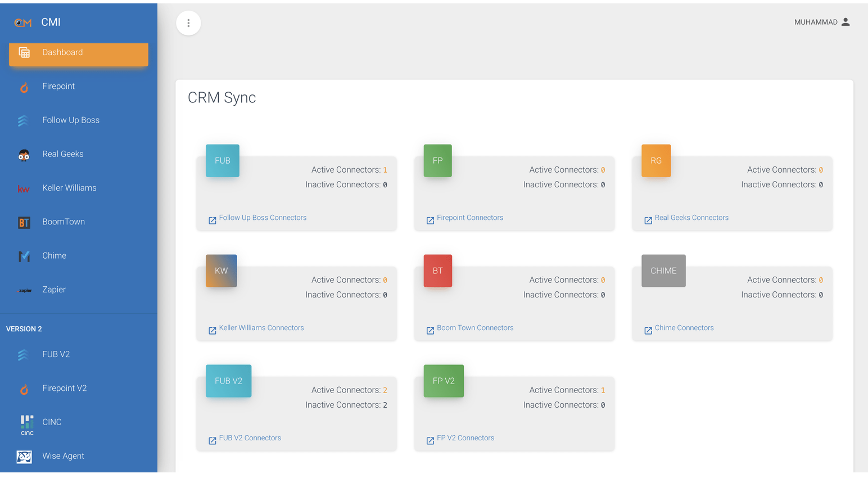Click the user profile icon beside MUHAMMAD
868x487 pixels.
tap(846, 22)
